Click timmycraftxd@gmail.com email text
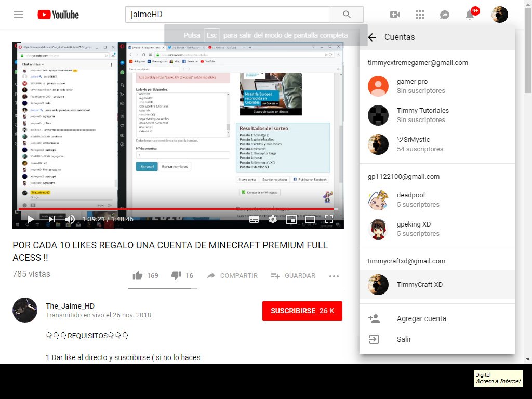Screen dimensions: 532x399 point(406,261)
